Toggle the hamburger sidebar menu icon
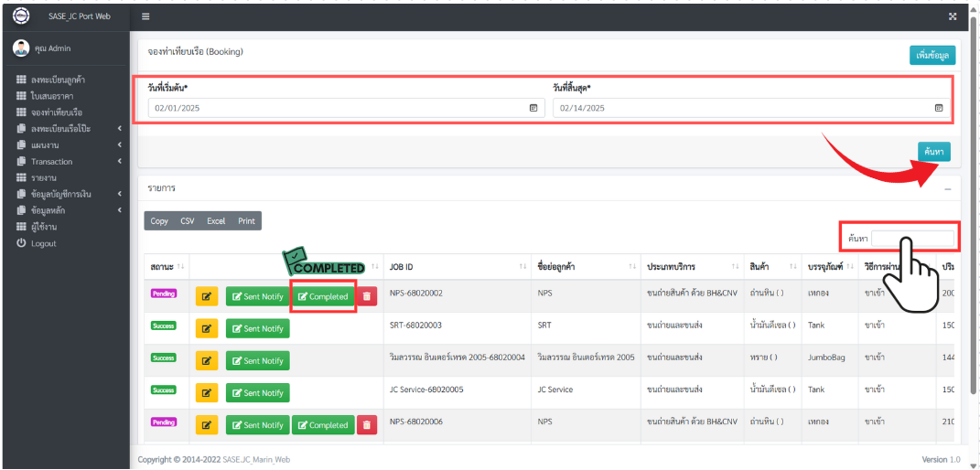 pos(145,16)
